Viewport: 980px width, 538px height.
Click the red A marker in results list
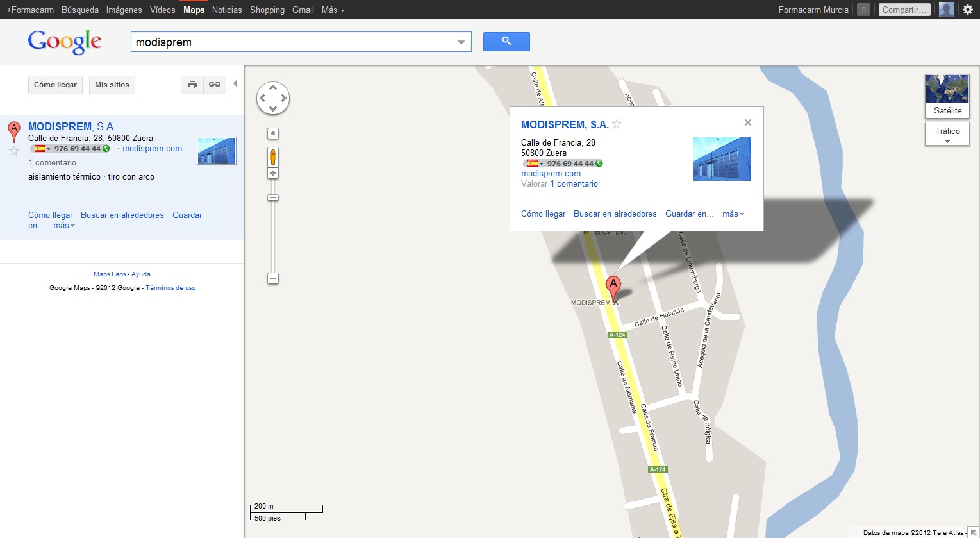click(13, 131)
